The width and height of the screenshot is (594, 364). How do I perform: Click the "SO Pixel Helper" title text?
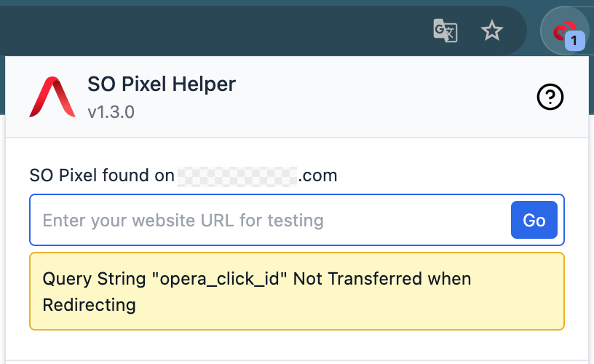pos(162,84)
